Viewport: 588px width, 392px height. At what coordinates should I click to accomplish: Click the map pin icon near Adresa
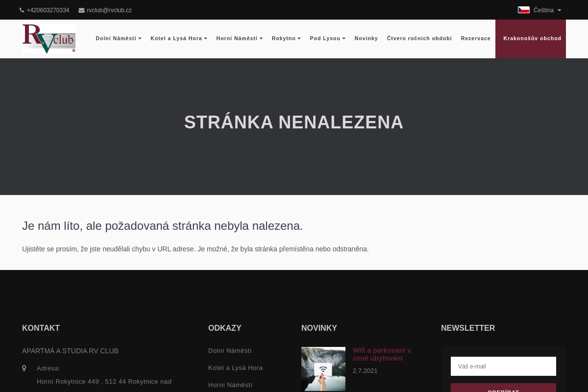point(24,368)
